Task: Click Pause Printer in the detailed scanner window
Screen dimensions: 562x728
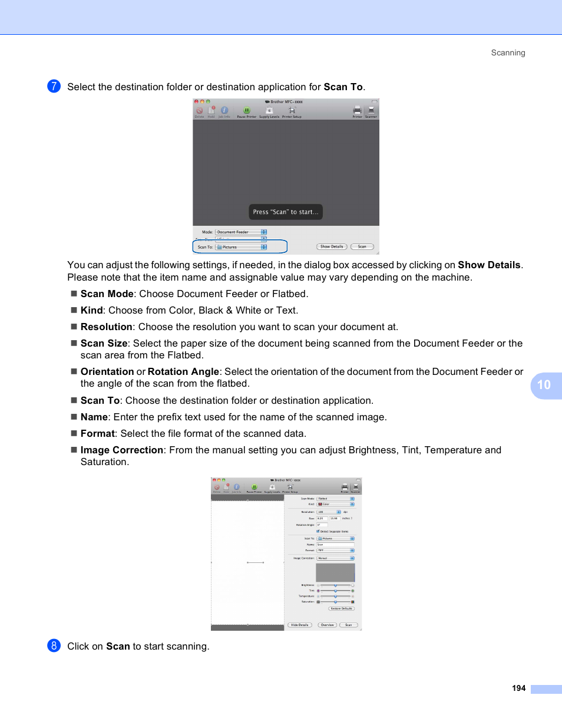Action: pyautogui.click(x=254, y=487)
